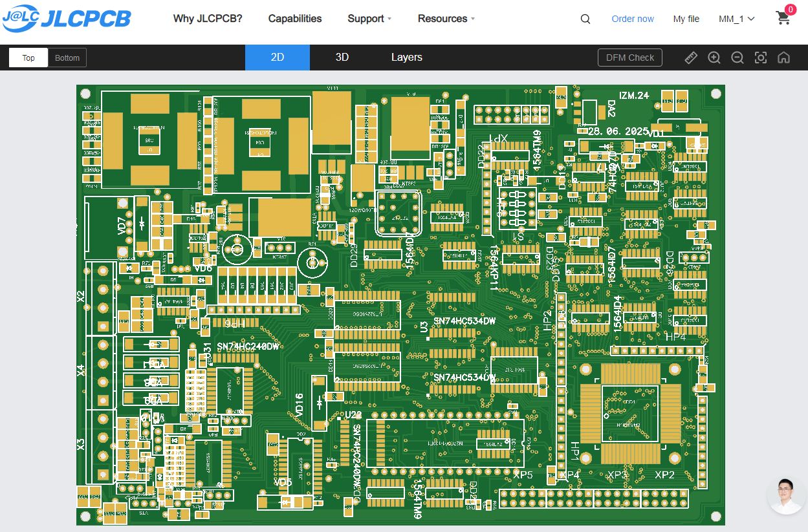Open the Layers tab

[407, 58]
